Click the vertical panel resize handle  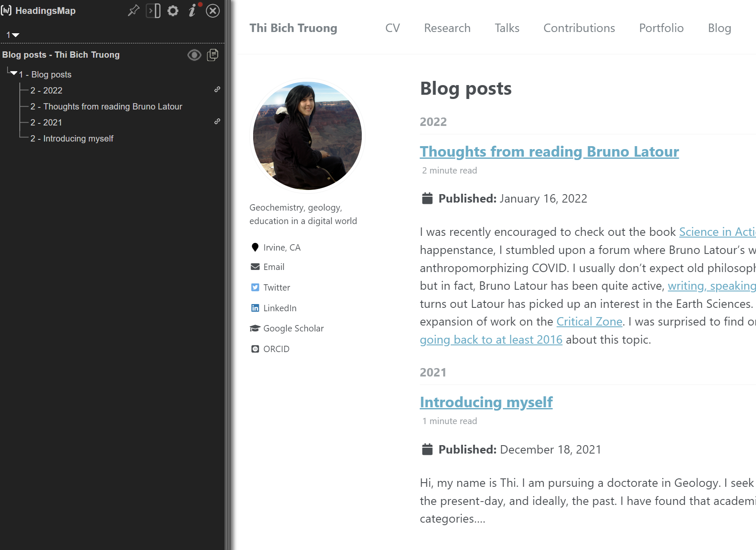tap(228, 275)
